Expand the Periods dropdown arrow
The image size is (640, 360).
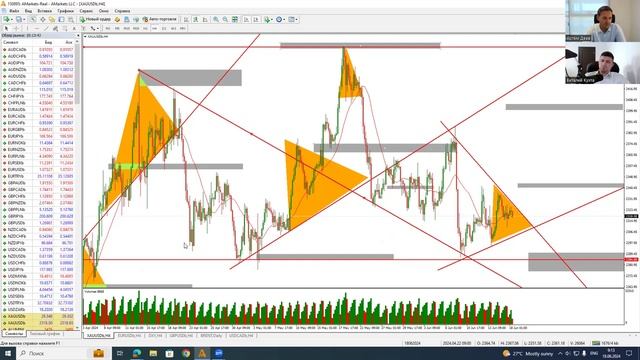point(284,19)
